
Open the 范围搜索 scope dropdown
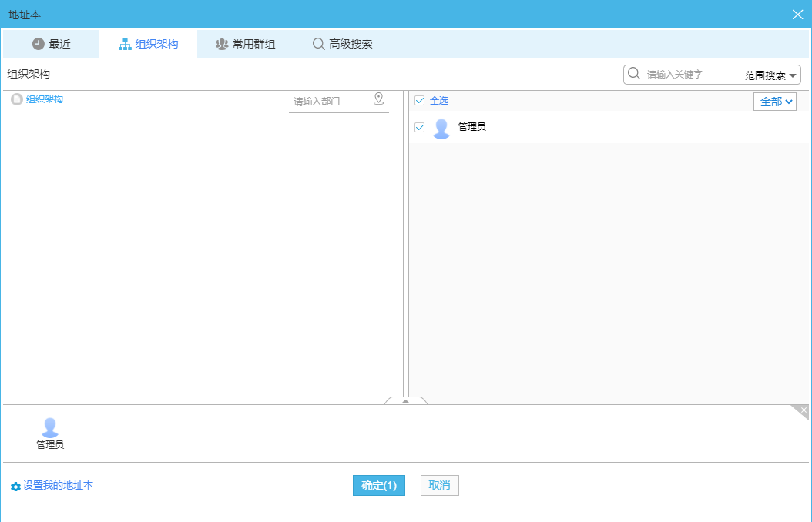point(769,74)
